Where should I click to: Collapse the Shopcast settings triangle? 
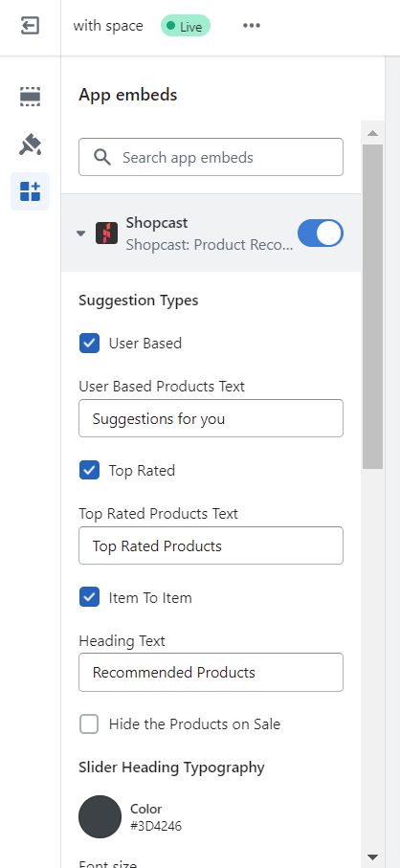[81, 234]
